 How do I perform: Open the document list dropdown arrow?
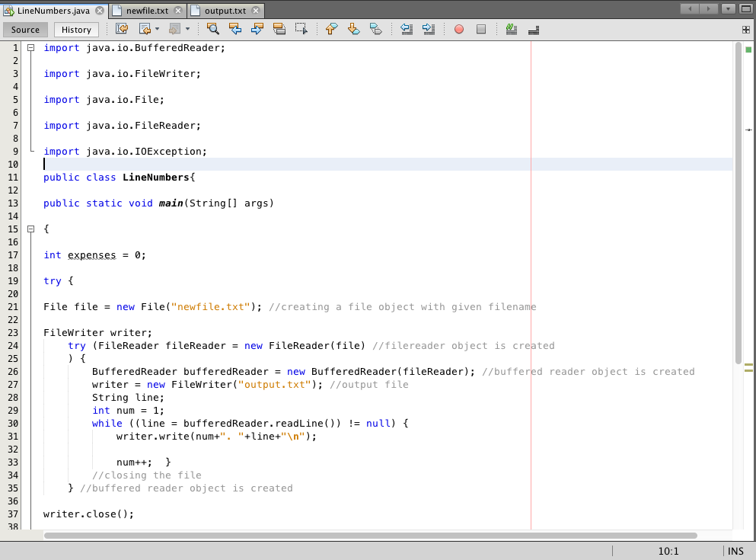729,8
